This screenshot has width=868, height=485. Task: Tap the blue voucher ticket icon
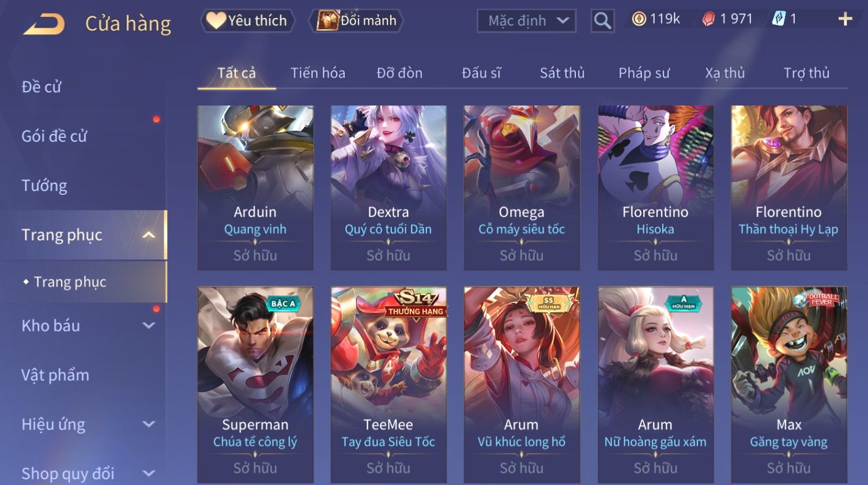(x=779, y=19)
